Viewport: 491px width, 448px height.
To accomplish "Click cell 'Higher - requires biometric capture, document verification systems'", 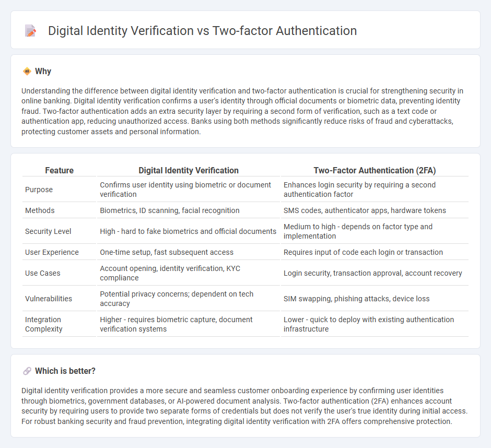I will tap(189, 324).
